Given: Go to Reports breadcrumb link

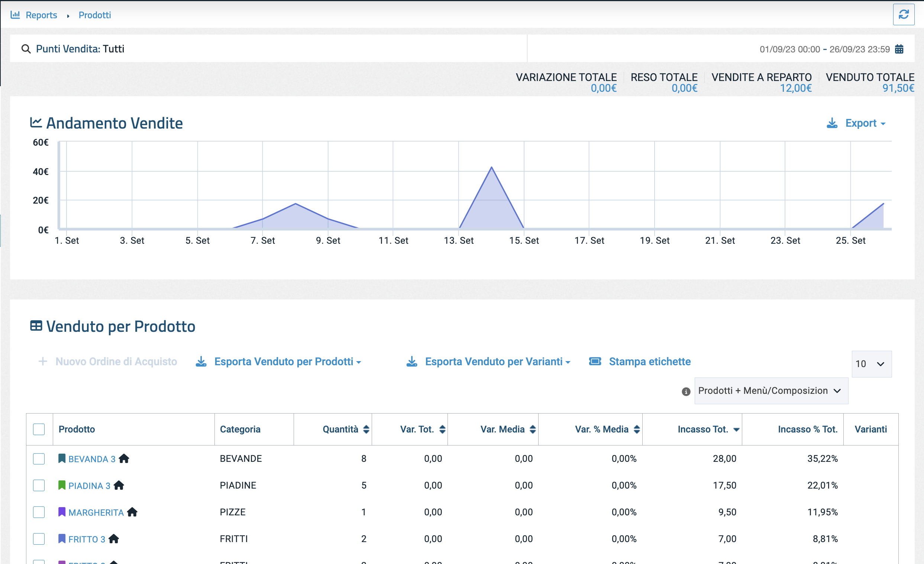Looking at the screenshot, I should pos(41,15).
